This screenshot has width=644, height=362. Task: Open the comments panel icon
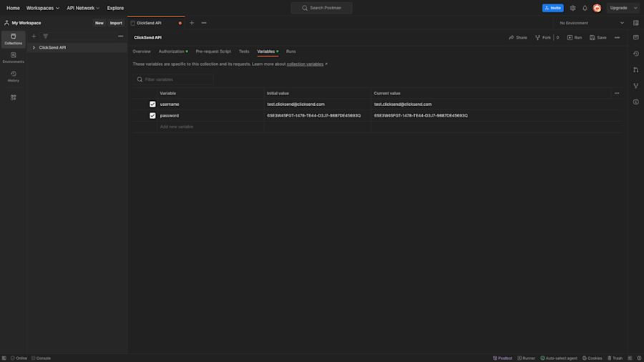636,37
